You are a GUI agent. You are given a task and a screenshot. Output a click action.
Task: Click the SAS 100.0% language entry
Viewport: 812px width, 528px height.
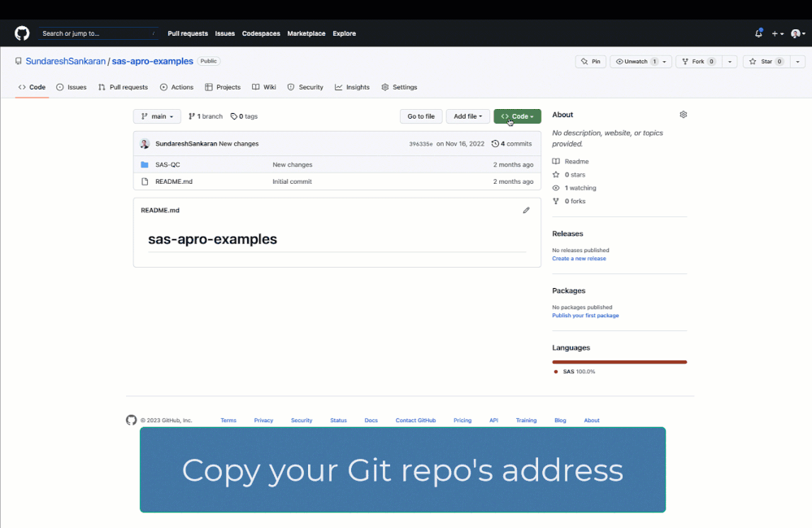coord(575,372)
